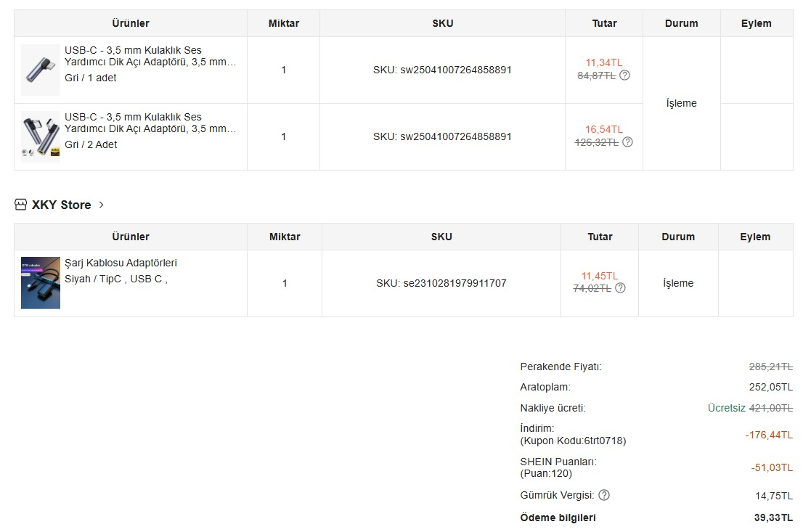Click the Ücretsiz shipping label
Screen dimensions: 811x532
click(726, 408)
